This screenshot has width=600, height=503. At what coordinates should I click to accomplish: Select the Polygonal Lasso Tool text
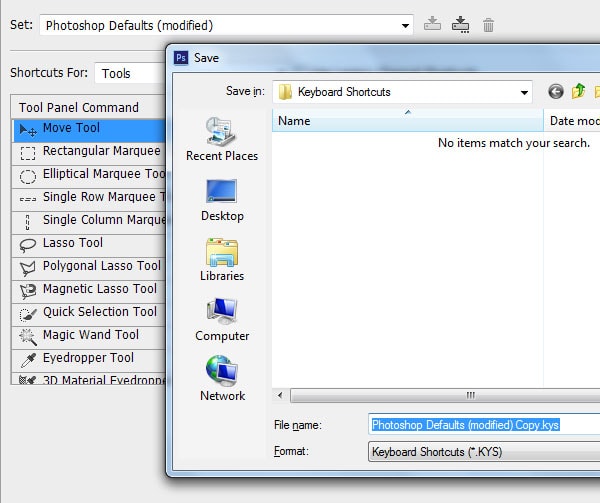102,265
